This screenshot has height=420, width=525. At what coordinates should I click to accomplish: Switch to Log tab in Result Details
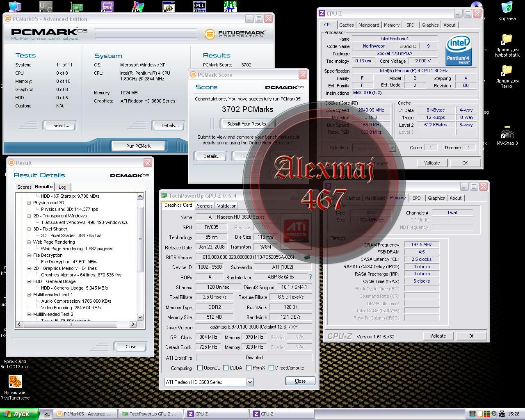62,187
